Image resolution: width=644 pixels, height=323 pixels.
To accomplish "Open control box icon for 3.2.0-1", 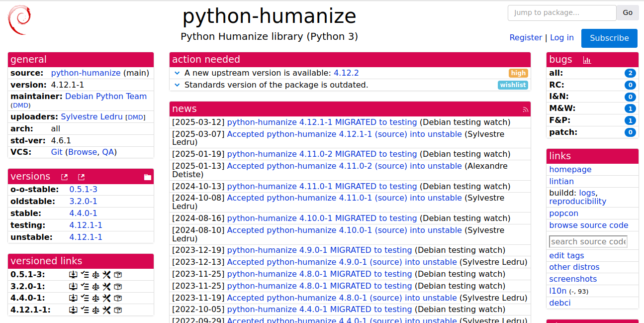I will (x=118, y=286).
